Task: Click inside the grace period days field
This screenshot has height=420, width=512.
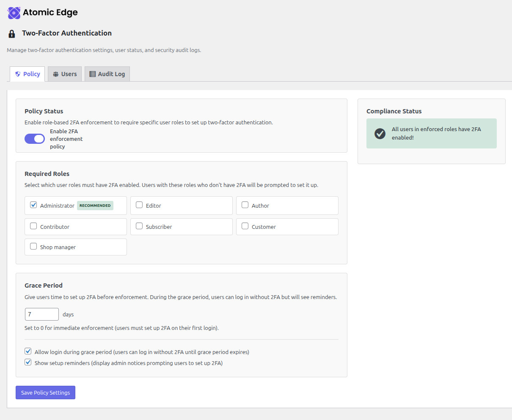Action: point(41,314)
